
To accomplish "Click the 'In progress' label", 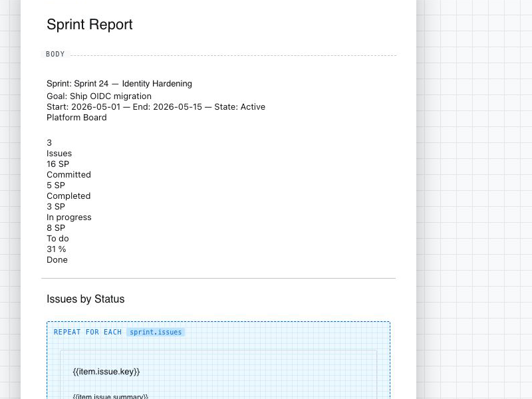I will [x=69, y=217].
